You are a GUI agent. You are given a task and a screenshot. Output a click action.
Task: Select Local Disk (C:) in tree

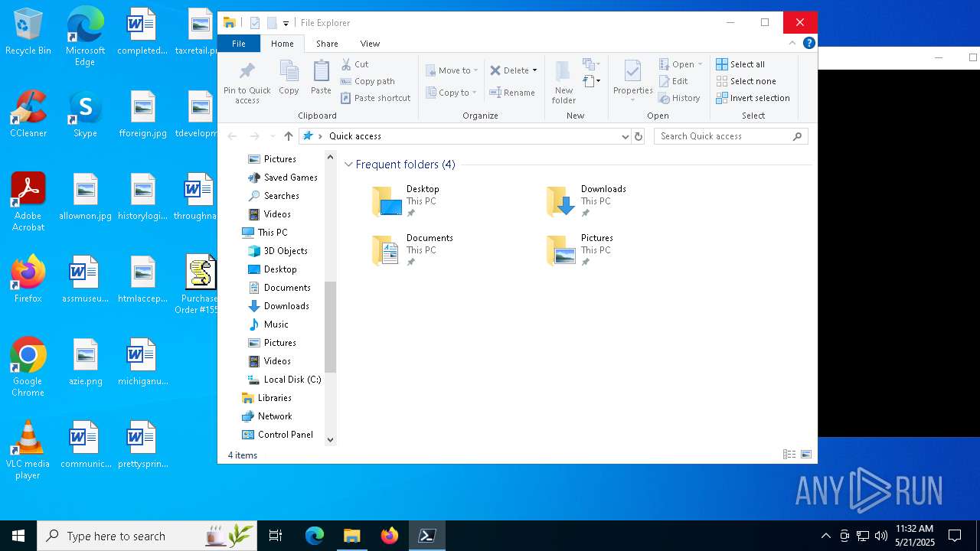click(x=285, y=380)
